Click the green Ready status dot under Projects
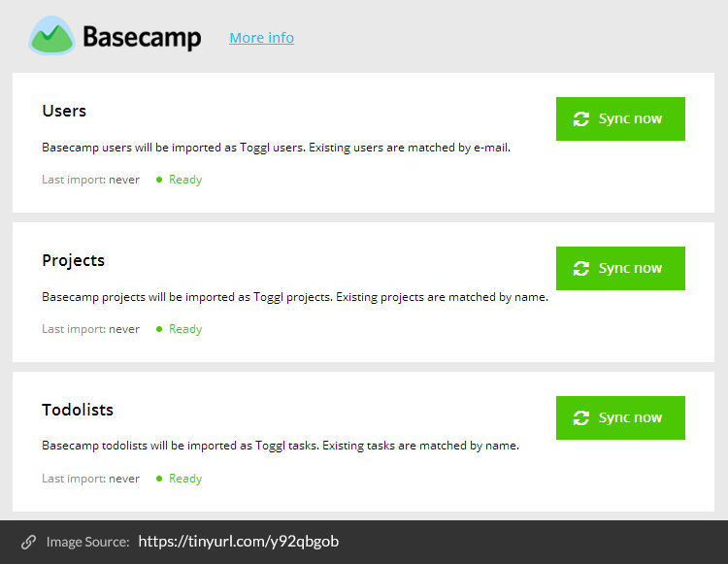 pos(159,329)
